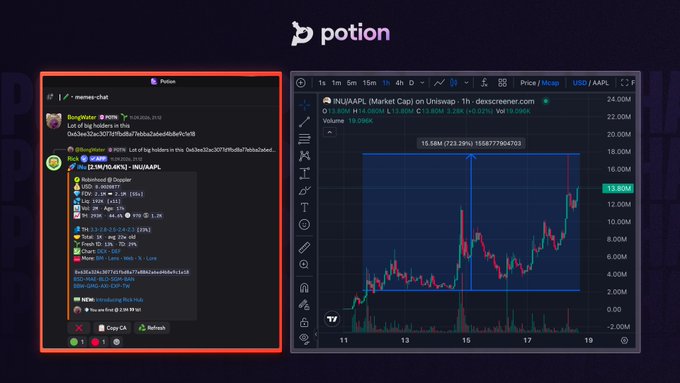This screenshot has width=680, height=383.
Task: Switch denomination to AAPL
Action: tap(601, 83)
